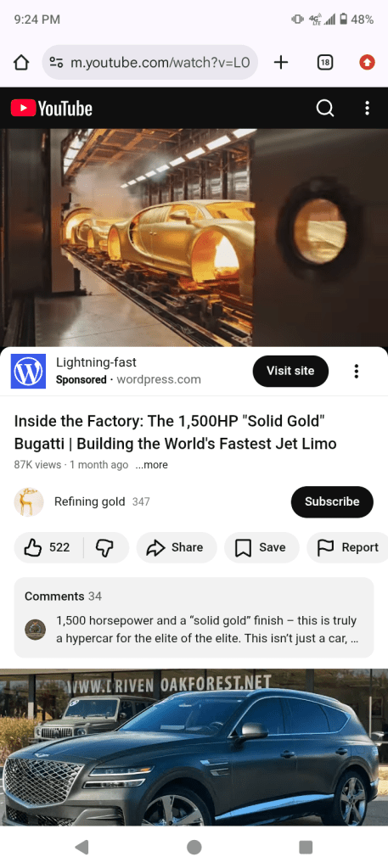Open the sponsored ad options menu
The width and height of the screenshot is (388, 868).
(x=357, y=371)
